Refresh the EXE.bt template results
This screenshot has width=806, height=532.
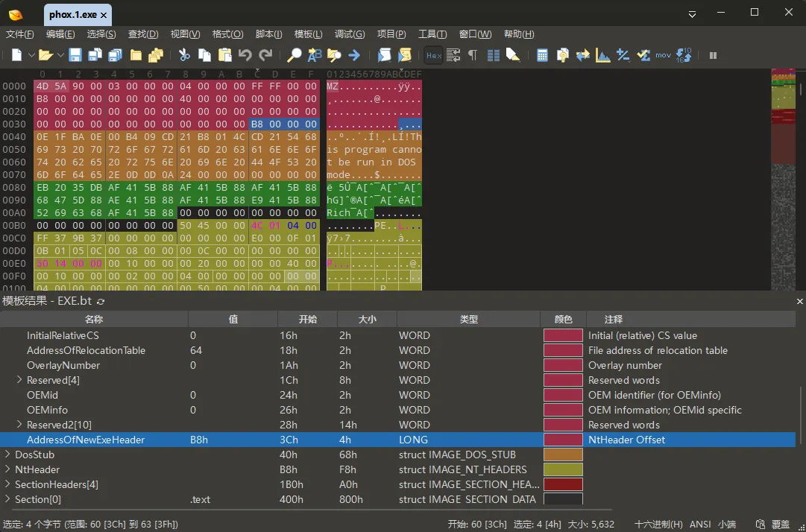tap(101, 302)
